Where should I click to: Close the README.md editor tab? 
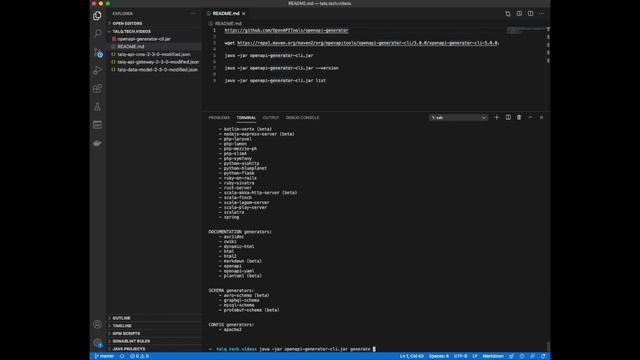tap(244, 13)
